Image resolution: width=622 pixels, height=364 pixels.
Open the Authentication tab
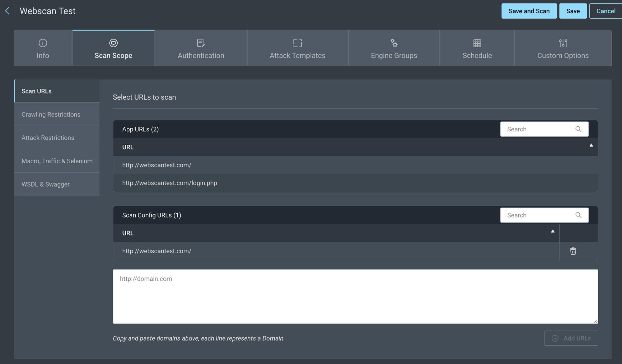[x=201, y=48]
